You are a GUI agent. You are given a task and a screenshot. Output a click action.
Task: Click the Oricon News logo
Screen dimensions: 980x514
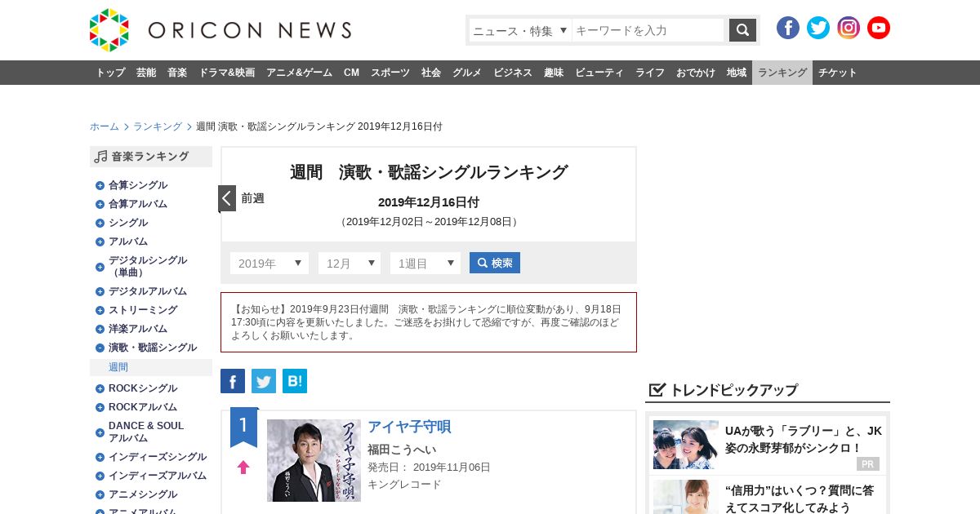click(220, 30)
